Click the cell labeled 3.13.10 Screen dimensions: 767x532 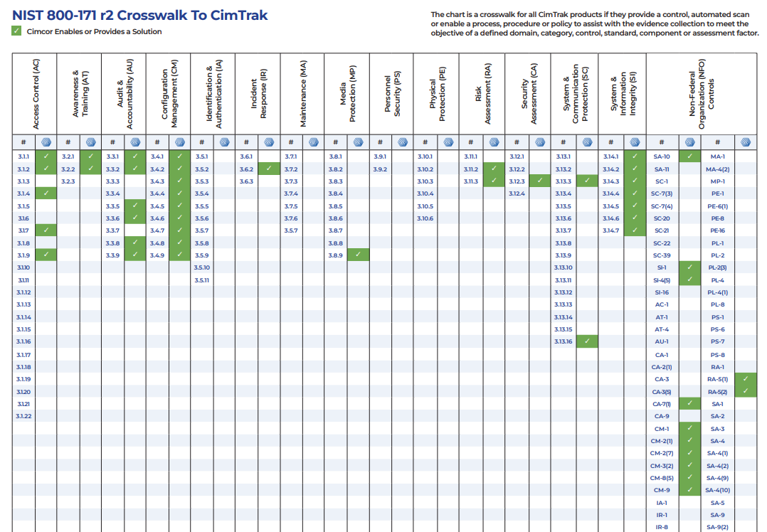563,267
